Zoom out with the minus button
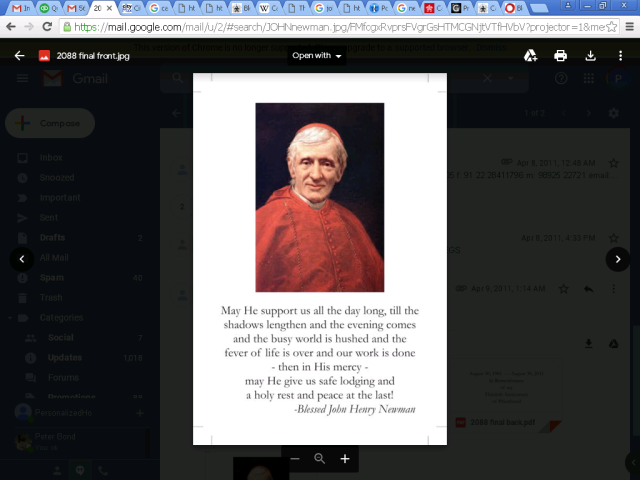640x480 pixels. pyautogui.click(x=295, y=459)
